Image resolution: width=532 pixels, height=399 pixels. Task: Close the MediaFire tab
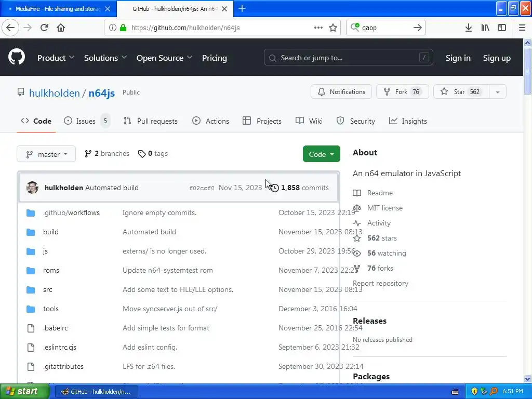pyautogui.click(x=108, y=9)
